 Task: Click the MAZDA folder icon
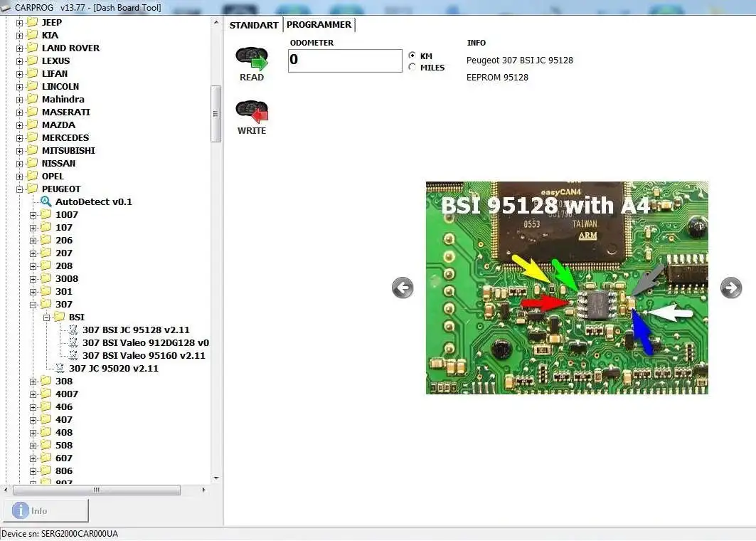[32, 125]
